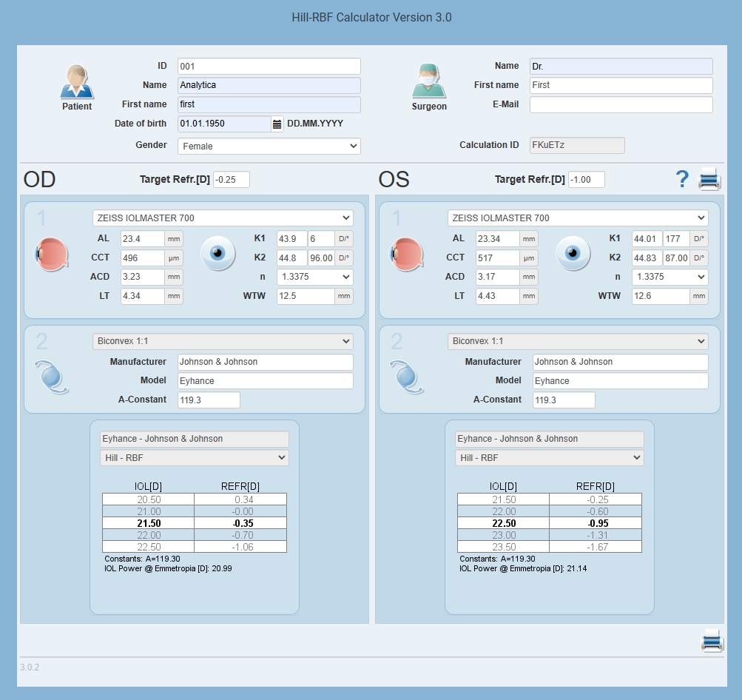Click the surgeon E-Mail input field
Viewport: 742px width, 700px height.
tap(621, 104)
